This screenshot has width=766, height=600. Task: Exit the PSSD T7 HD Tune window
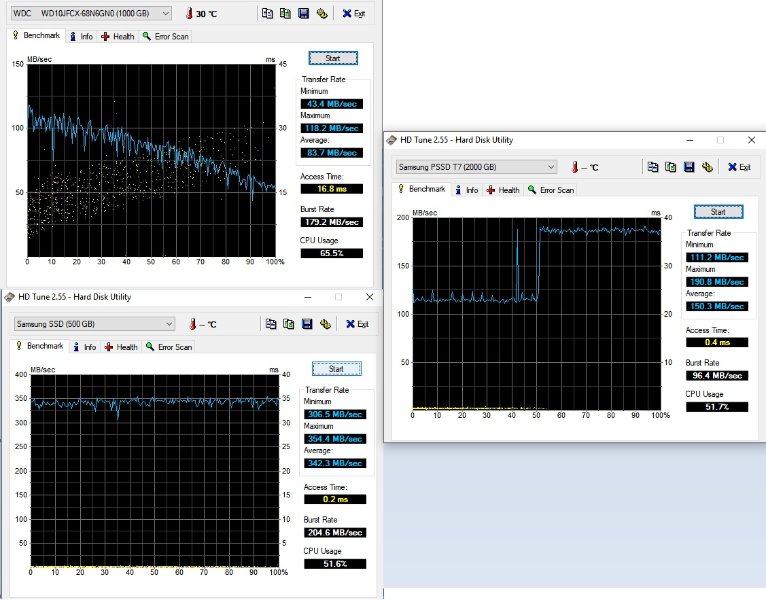pyautogui.click(x=740, y=167)
